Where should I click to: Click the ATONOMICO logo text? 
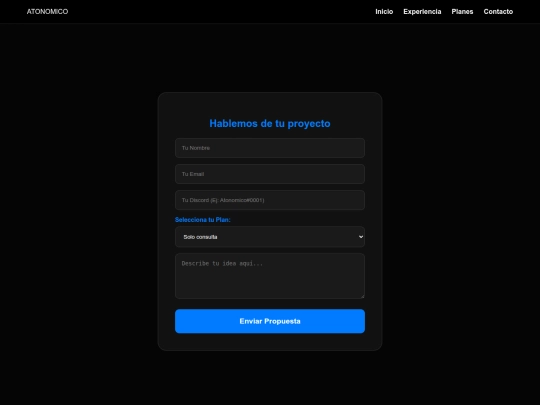pyautogui.click(x=48, y=12)
